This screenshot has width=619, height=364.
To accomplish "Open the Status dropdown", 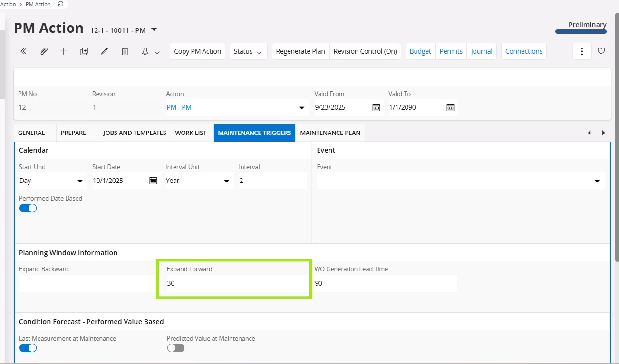I will pos(248,51).
